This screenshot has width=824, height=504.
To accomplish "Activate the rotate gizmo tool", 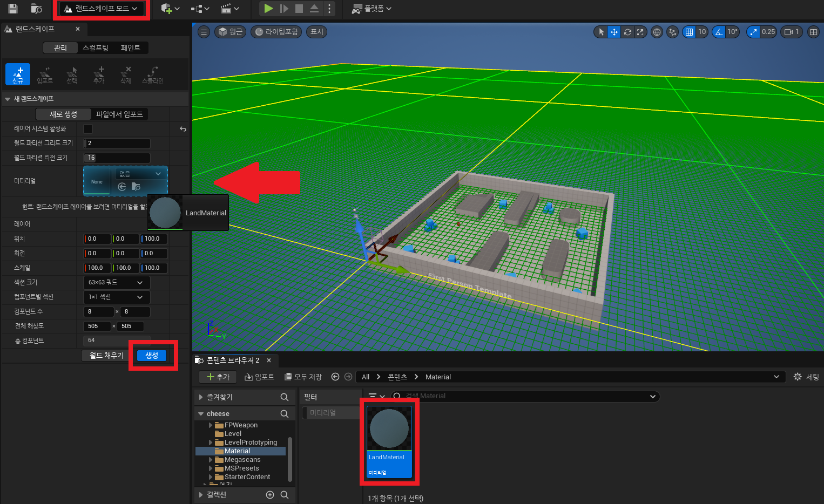I will [x=627, y=32].
